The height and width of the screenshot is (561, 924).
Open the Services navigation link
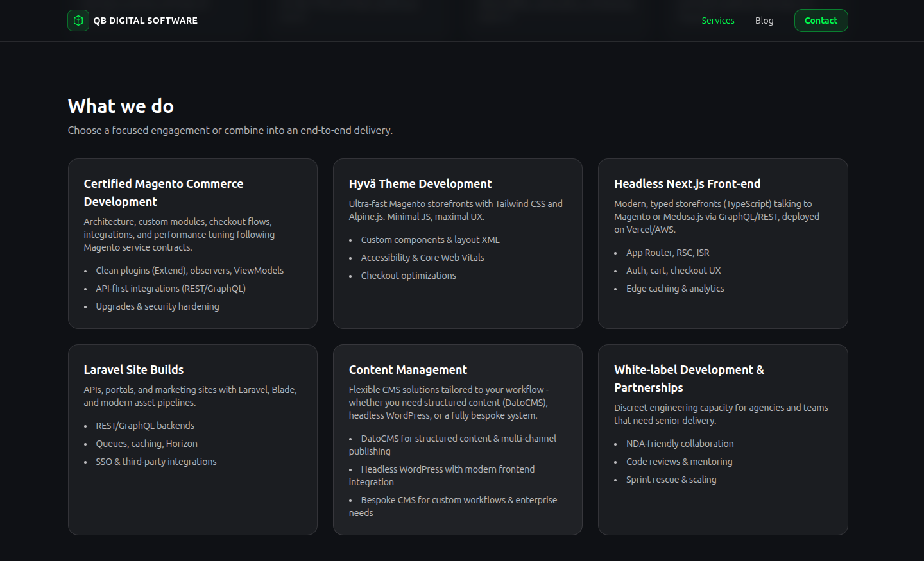coord(718,21)
